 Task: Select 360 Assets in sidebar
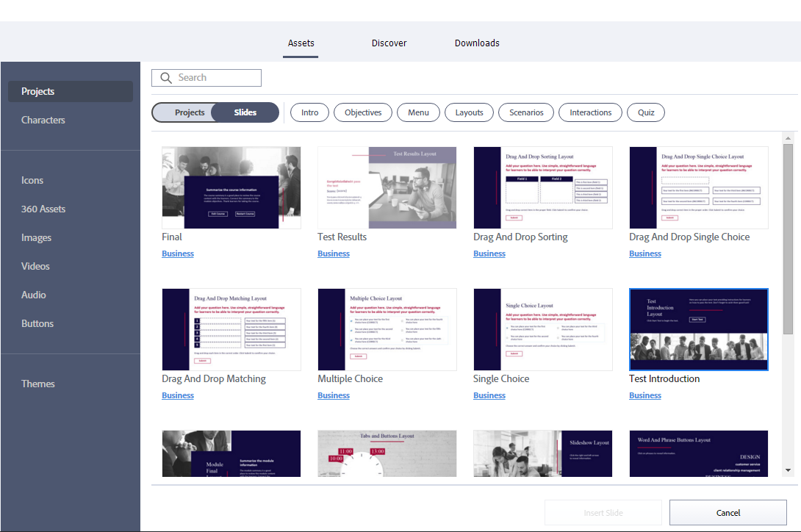43,209
